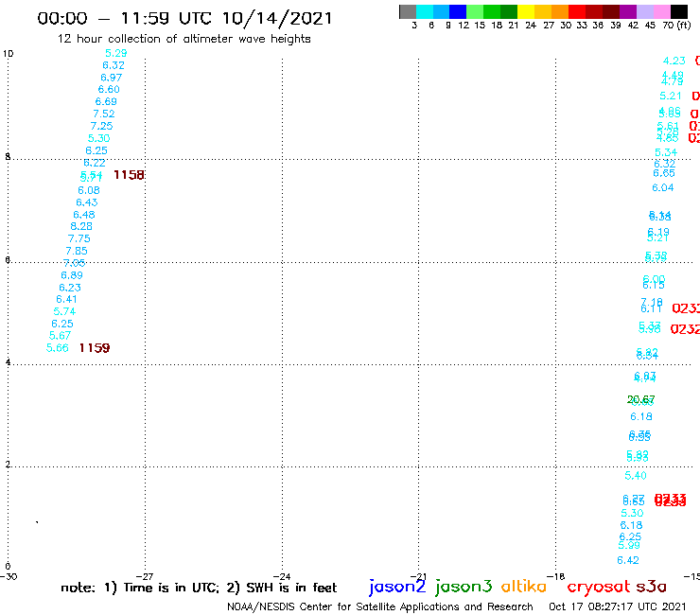Select the 7.75 wave height reading

point(79,238)
